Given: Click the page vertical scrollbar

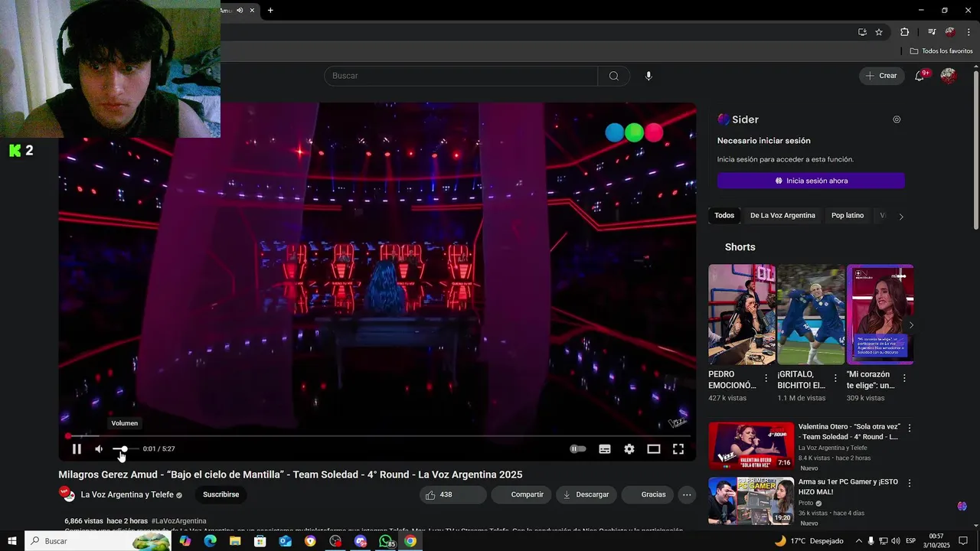Looking at the screenshot, I should pos(975,149).
